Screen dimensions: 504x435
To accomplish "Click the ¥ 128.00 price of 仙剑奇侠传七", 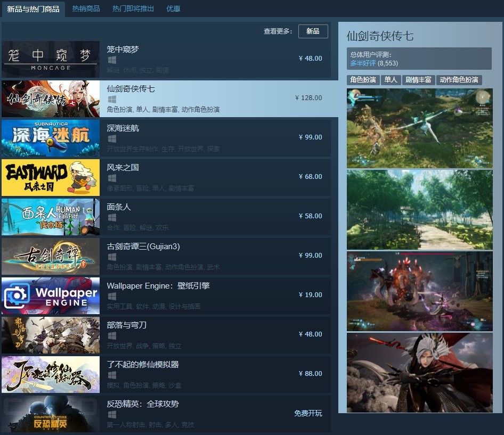I will pos(308,97).
